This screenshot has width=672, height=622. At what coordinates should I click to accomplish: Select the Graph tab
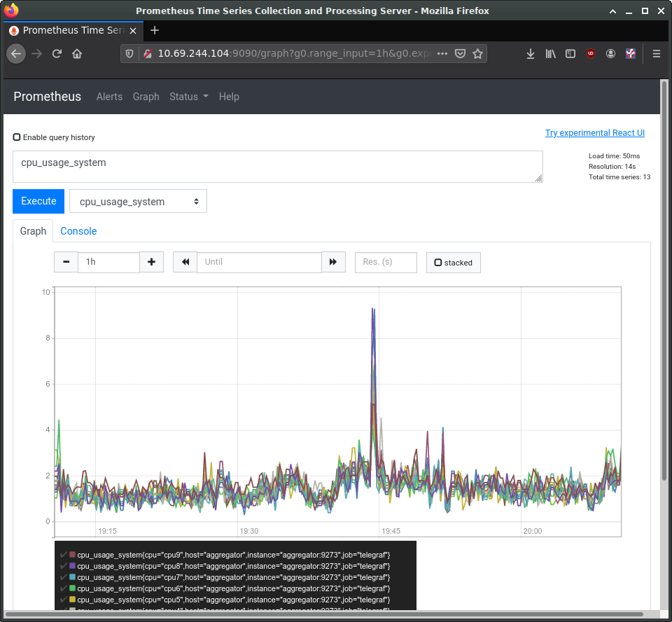33,231
